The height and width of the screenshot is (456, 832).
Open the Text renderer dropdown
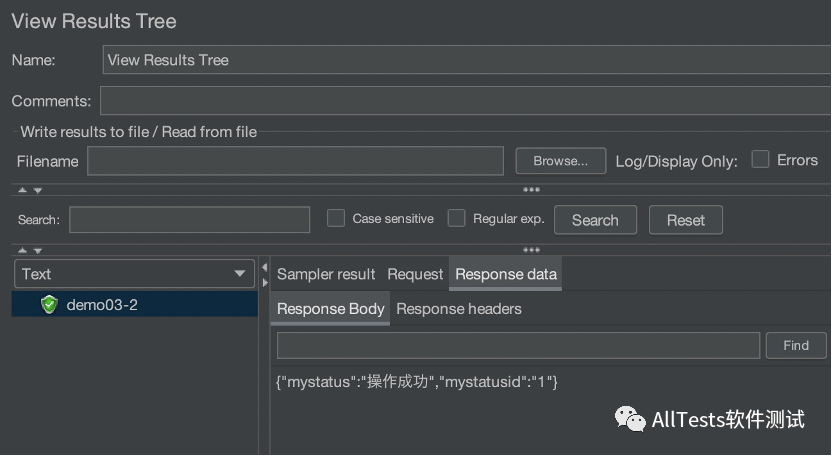pyautogui.click(x=134, y=274)
